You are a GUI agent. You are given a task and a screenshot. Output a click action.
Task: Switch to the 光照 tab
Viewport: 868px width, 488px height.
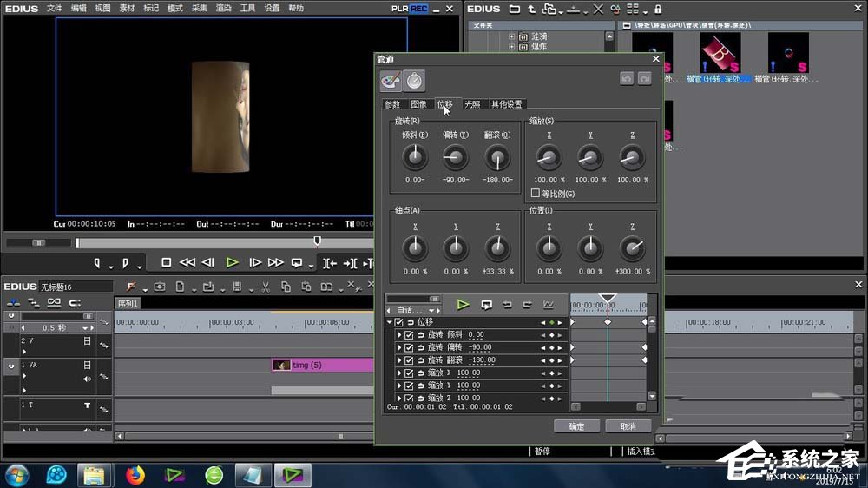point(472,104)
